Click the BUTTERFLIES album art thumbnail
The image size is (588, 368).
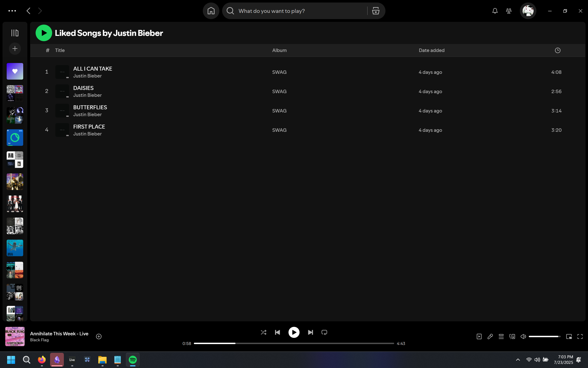(62, 110)
